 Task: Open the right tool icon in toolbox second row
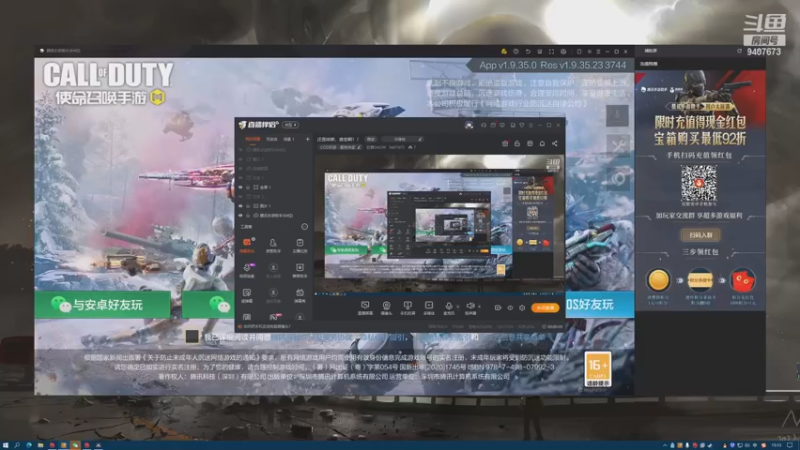[299, 269]
